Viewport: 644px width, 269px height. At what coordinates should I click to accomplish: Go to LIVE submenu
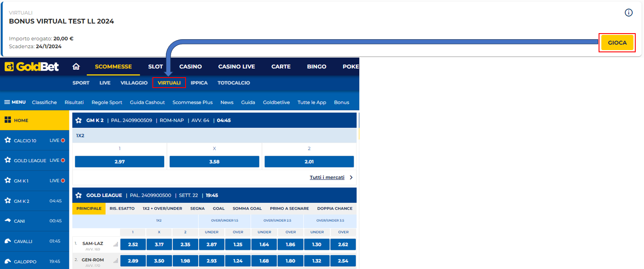[105, 83]
